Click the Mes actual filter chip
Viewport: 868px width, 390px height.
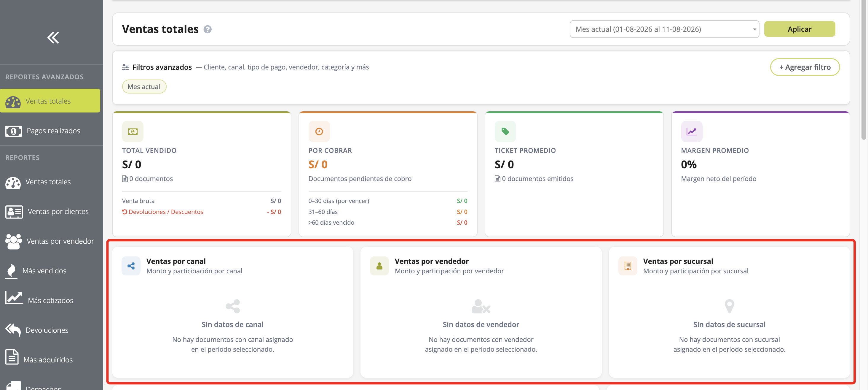click(144, 87)
